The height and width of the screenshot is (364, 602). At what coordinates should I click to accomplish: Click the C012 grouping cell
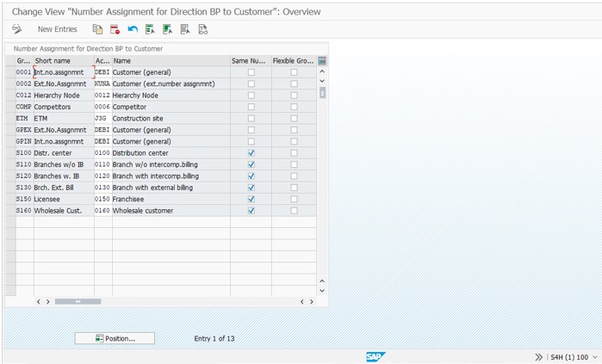pos(25,96)
